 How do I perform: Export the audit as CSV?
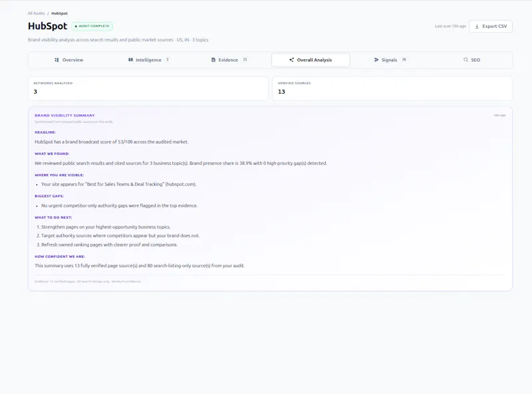tap(491, 27)
